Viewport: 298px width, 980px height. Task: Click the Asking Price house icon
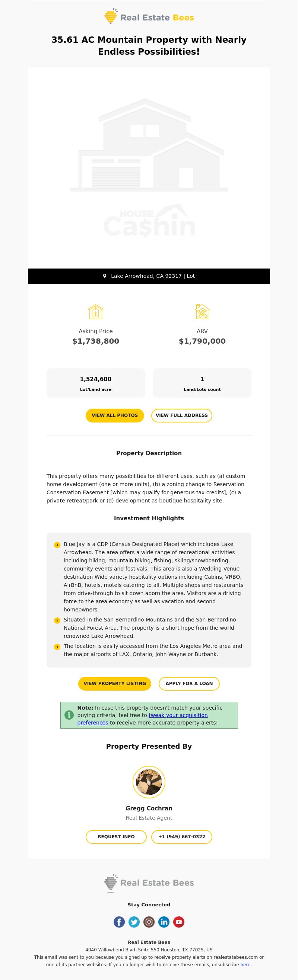click(96, 312)
